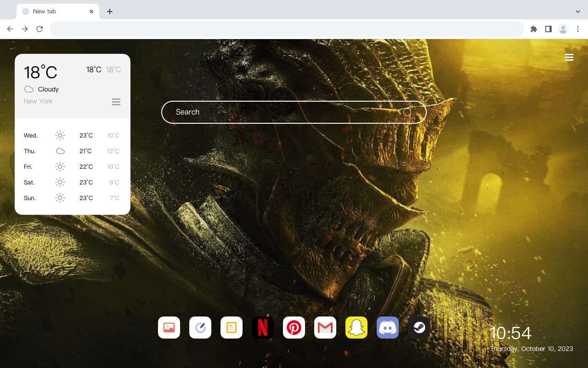Click the Fri. forecast day label

pos(28,167)
